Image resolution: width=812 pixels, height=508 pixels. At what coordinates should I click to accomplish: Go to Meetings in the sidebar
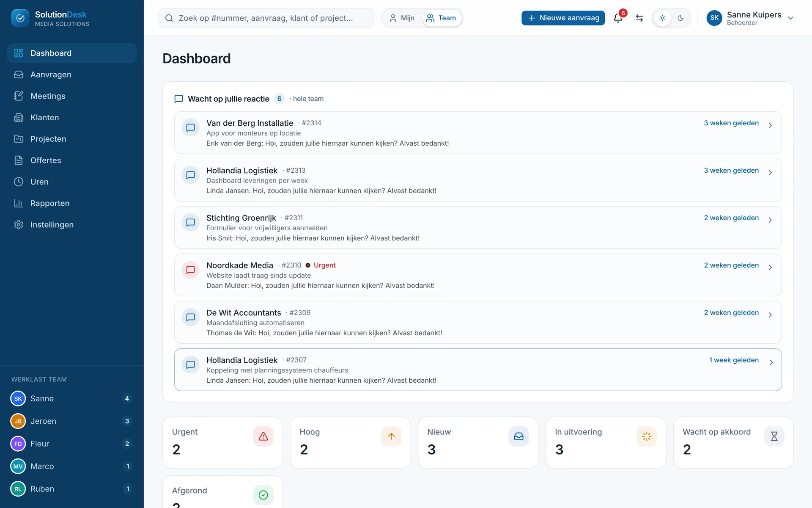point(72,96)
